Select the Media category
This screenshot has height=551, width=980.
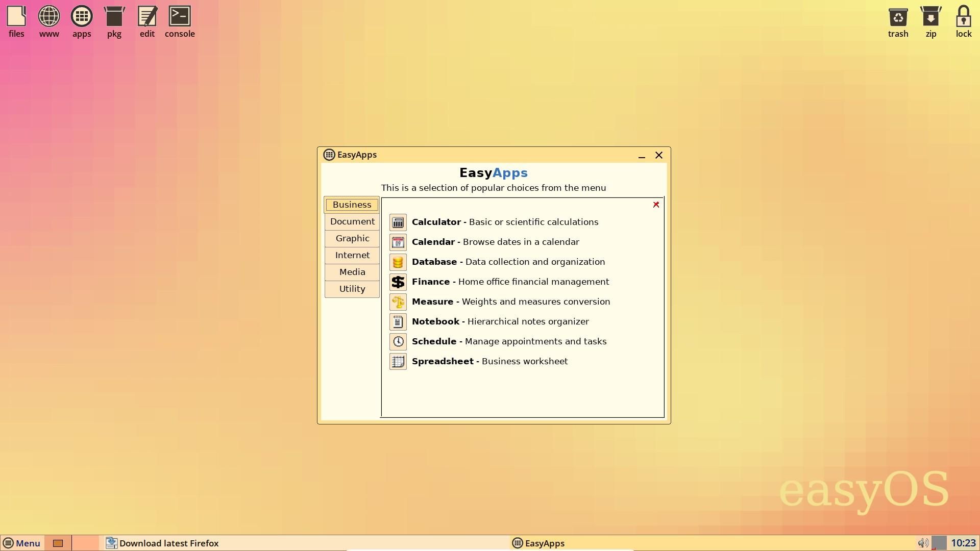(x=352, y=272)
